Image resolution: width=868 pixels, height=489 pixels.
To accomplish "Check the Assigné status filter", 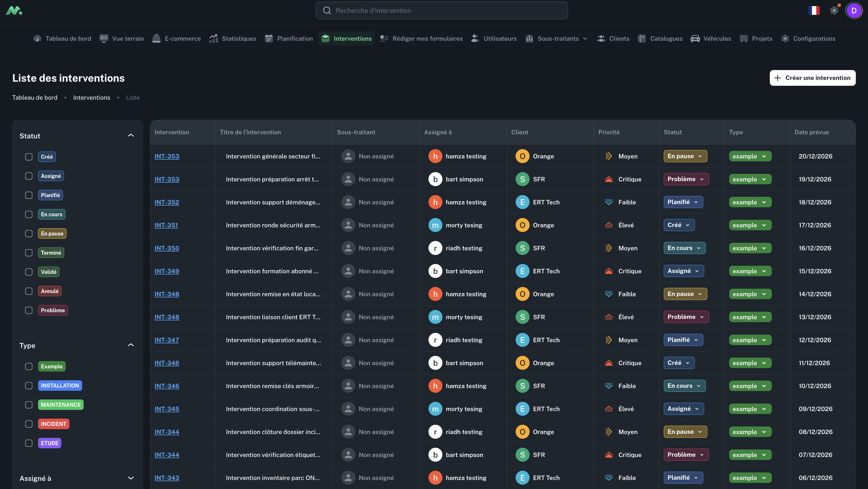I will 29,176.
